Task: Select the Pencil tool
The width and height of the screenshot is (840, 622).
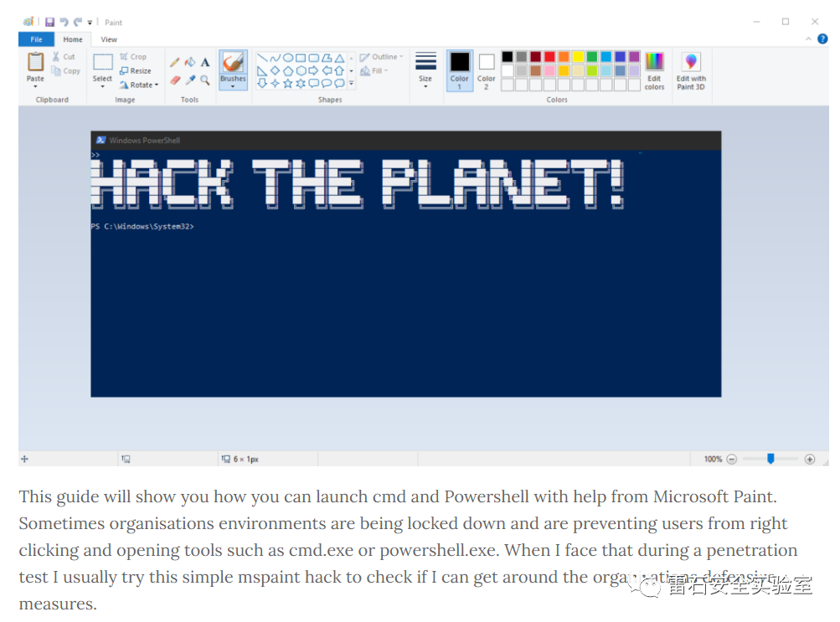Action: [175, 63]
